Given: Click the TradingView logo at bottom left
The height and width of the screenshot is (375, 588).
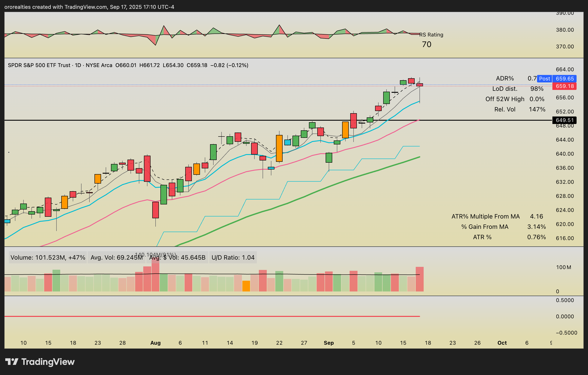Looking at the screenshot, I should pos(40,362).
